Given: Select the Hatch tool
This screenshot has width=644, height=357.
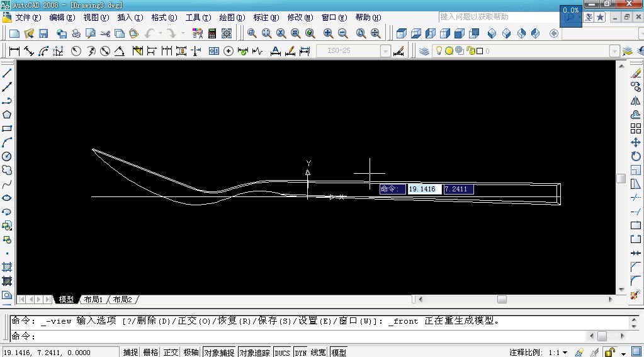Looking at the screenshot, I should (x=7, y=268).
